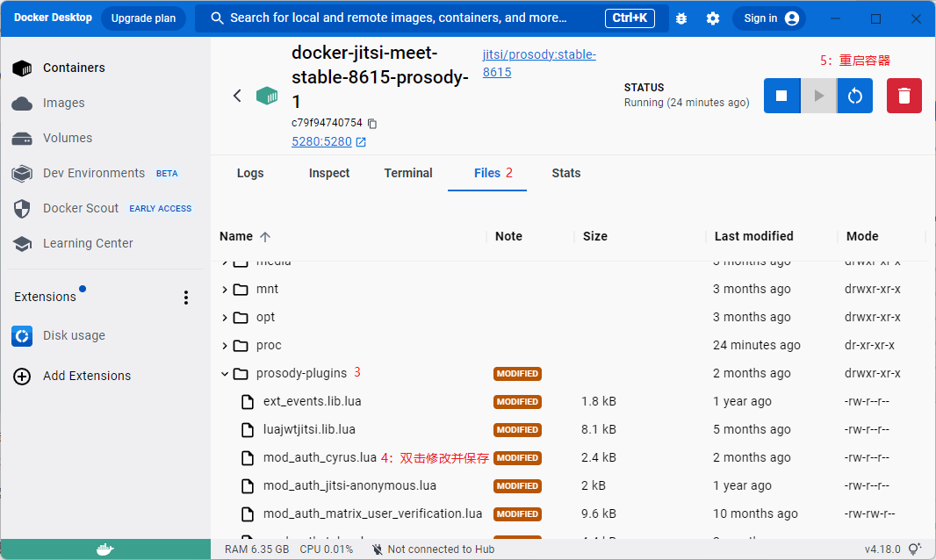Image resolution: width=936 pixels, height=560 pixels.
Task: Click the Size column header
Action: point(595,236)
